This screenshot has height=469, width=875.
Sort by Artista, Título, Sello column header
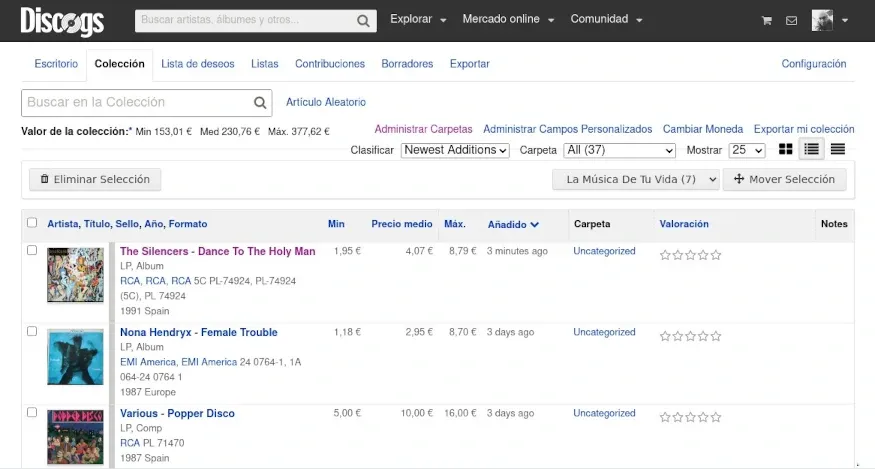tap(127, 224)
